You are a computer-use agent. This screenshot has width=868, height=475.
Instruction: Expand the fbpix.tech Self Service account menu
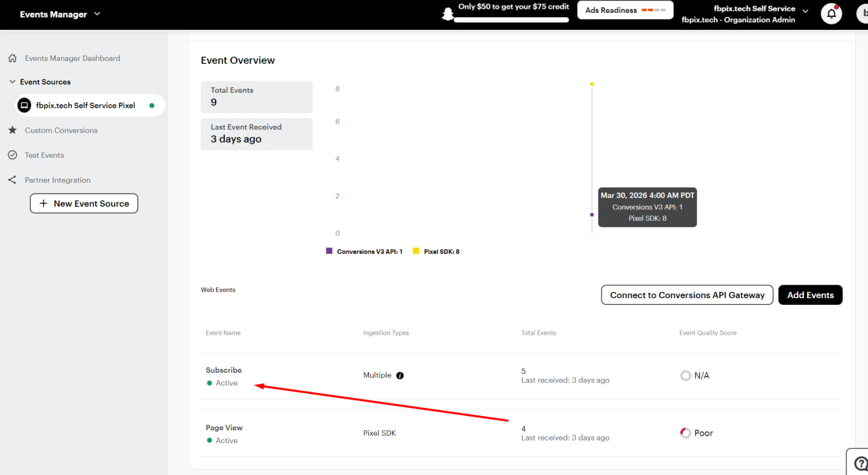pyautogui.click(x=806, y=10)
